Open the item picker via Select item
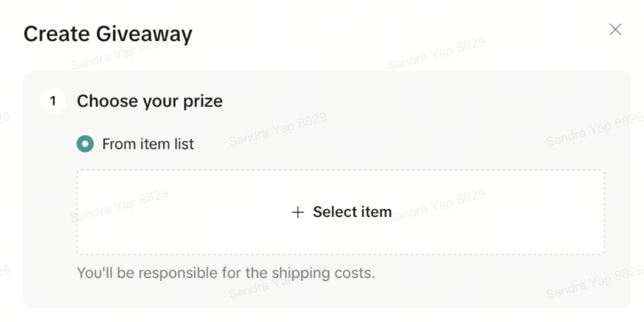The height and width of the screenshot is (322, 644). (352, 212)
